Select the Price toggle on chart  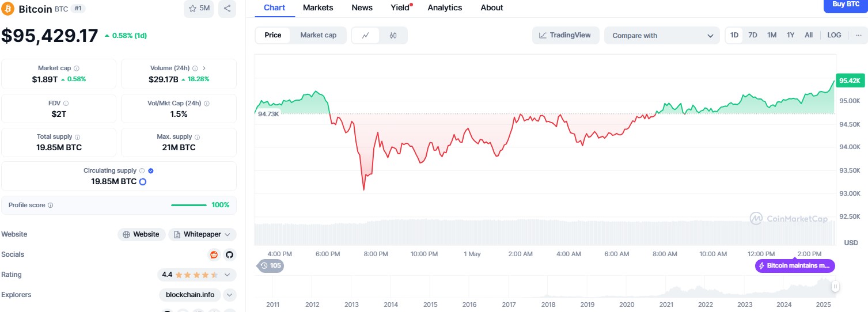pyautogui.click(x=273, y=35)
